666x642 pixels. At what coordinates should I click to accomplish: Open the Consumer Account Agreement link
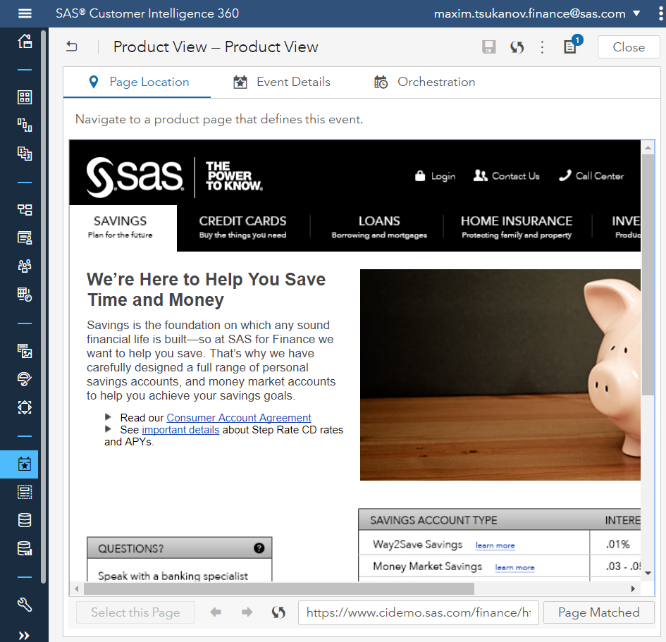point(239,418)
